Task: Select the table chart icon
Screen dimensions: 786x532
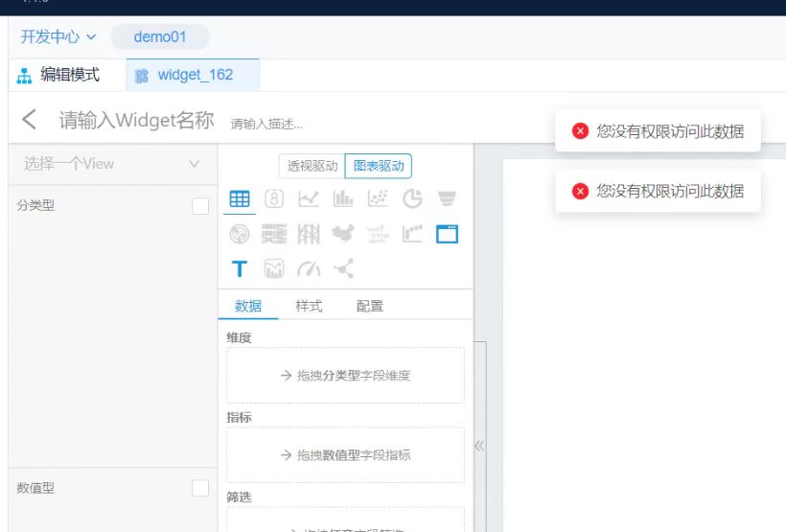Action: pyautogui.click(x=240, y=199)
